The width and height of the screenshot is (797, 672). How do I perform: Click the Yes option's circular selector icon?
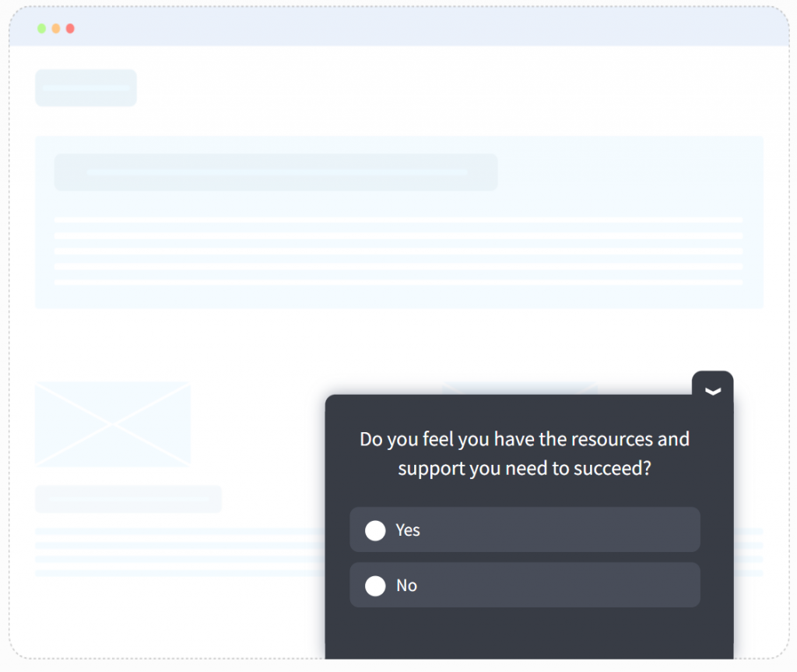(x=376, y=530)
